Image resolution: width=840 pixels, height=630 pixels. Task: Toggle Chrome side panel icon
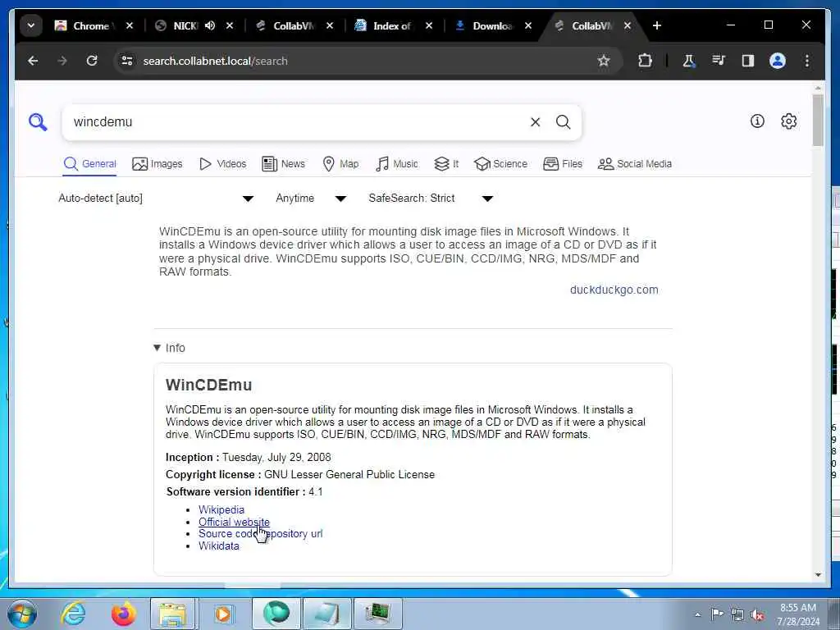[748, 61]
